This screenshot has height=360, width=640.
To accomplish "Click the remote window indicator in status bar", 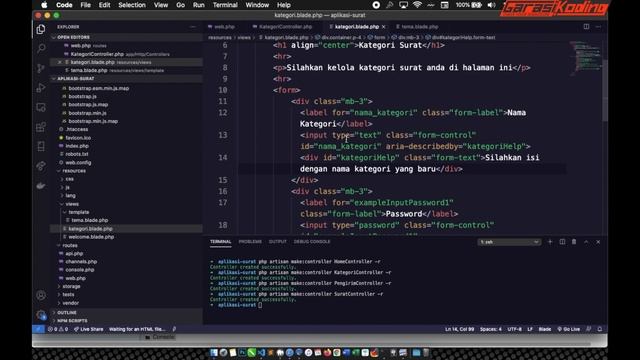I will 38,329.
